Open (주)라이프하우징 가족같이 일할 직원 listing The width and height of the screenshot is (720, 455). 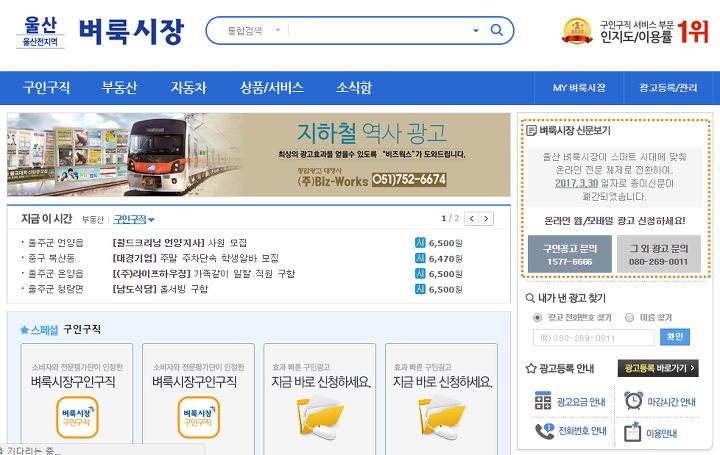[204, 274]
